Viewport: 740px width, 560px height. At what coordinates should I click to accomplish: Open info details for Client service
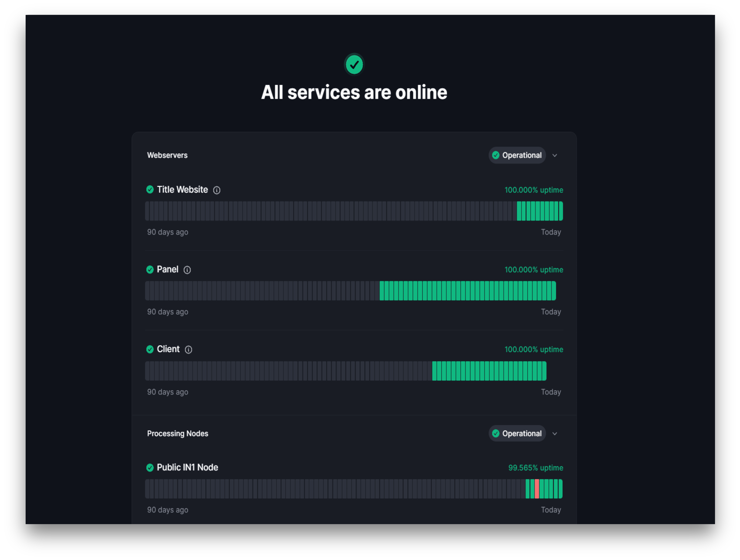(189, 350)
